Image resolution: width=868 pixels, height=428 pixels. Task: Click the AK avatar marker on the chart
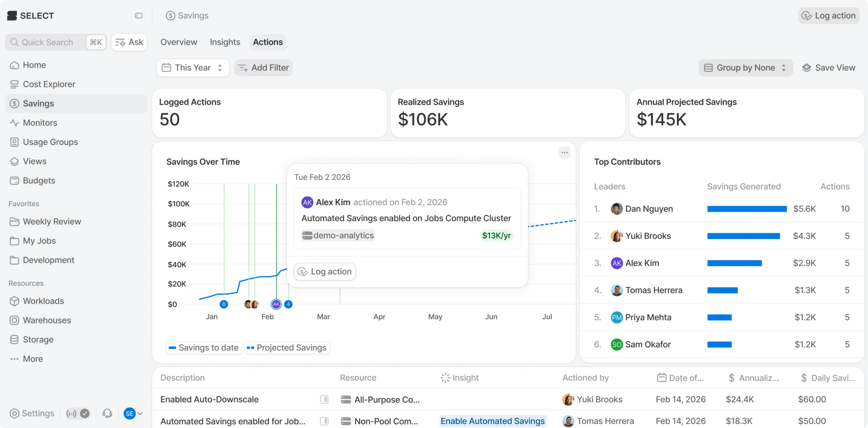(x=276, y=304)
